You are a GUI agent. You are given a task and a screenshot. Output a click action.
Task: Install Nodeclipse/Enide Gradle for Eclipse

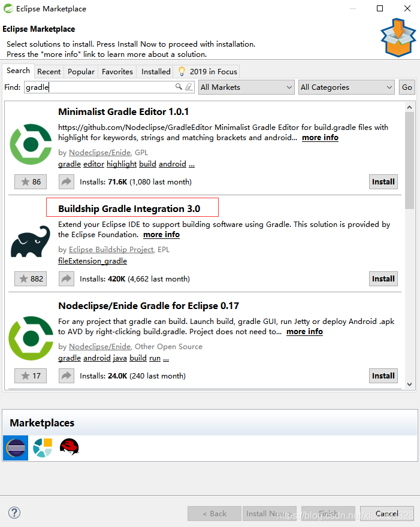(x=383, y=375)
